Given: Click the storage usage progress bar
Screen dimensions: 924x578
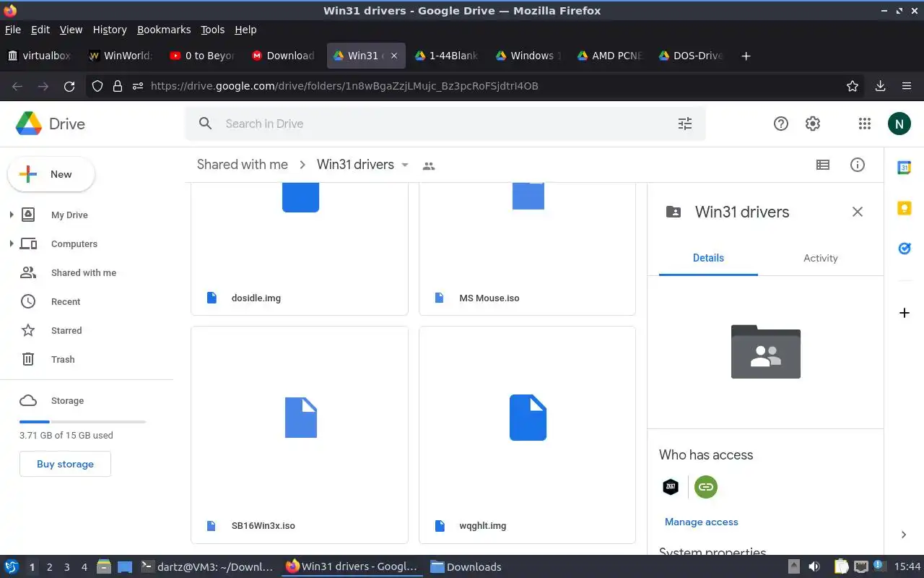Looking at the screenshot, I should pos(82,421).
